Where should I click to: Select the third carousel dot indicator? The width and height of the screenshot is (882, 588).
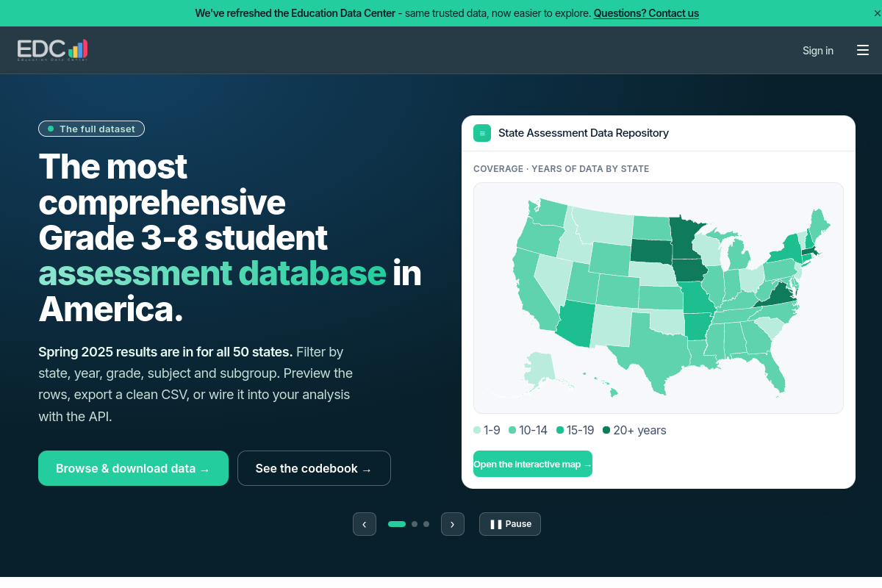(426, 524)
